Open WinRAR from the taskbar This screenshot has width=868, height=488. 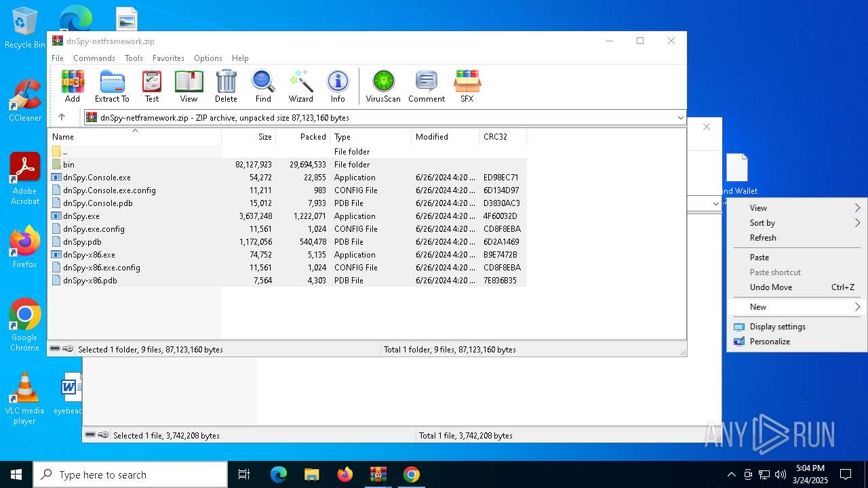(x=378, y=474)
